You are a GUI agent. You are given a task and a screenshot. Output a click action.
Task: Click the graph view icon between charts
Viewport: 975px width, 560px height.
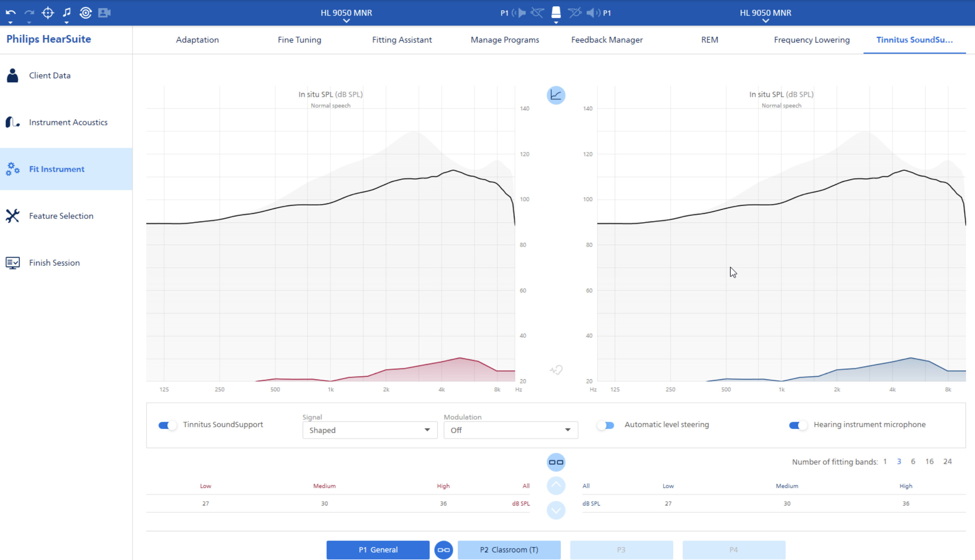point(556,95)
